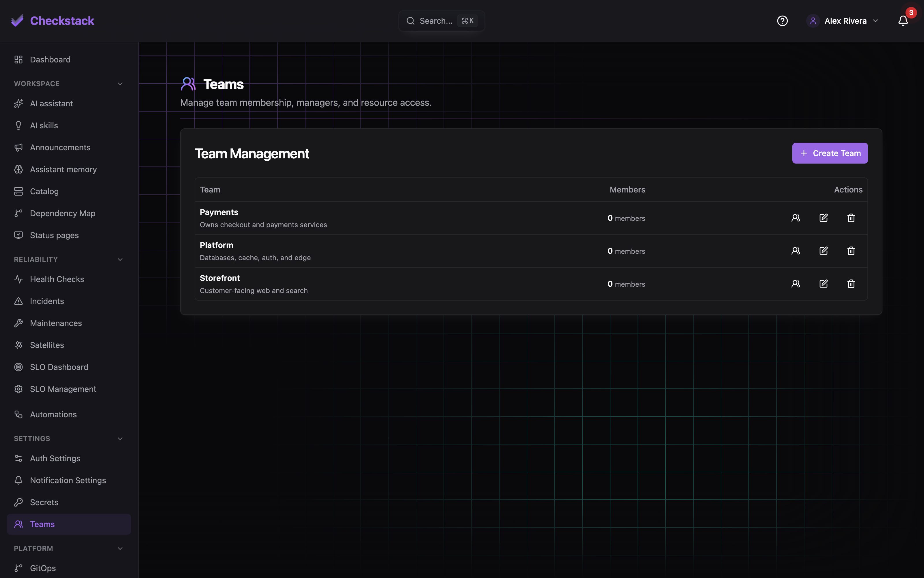Manage members of the Payments team

point(796,218)
